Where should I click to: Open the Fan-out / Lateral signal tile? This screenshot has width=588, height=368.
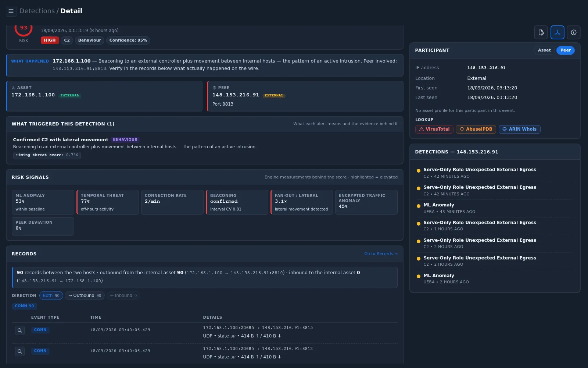click(302, 202)
